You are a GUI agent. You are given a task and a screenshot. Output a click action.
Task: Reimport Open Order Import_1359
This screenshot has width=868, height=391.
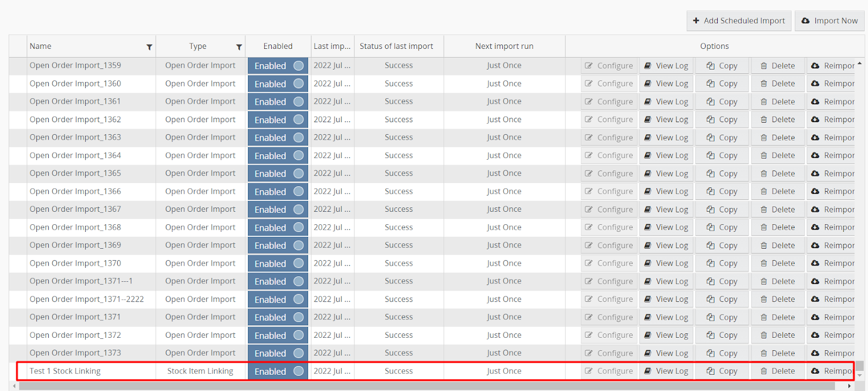coord(831,66)
